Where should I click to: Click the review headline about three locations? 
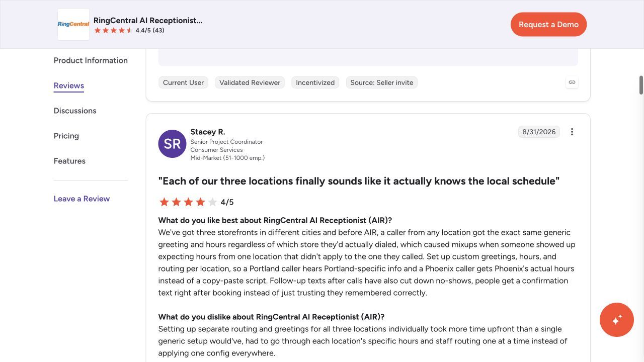click(x=359, y=181)
